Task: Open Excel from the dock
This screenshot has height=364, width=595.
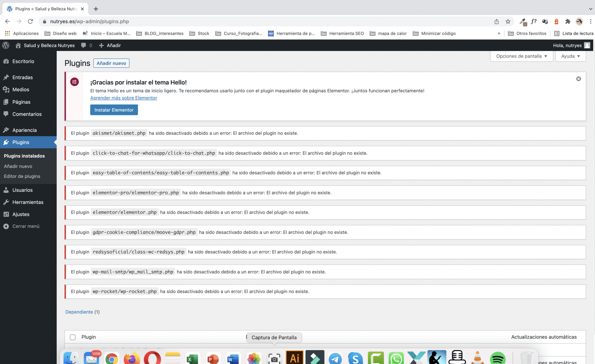Action: pos(193,358)
